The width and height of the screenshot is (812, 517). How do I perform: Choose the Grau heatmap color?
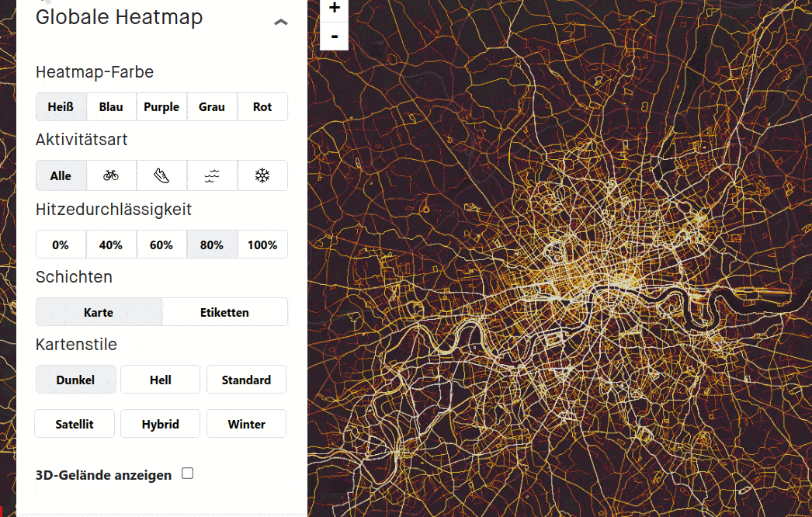pyautogui.click(x=212, y=106)
